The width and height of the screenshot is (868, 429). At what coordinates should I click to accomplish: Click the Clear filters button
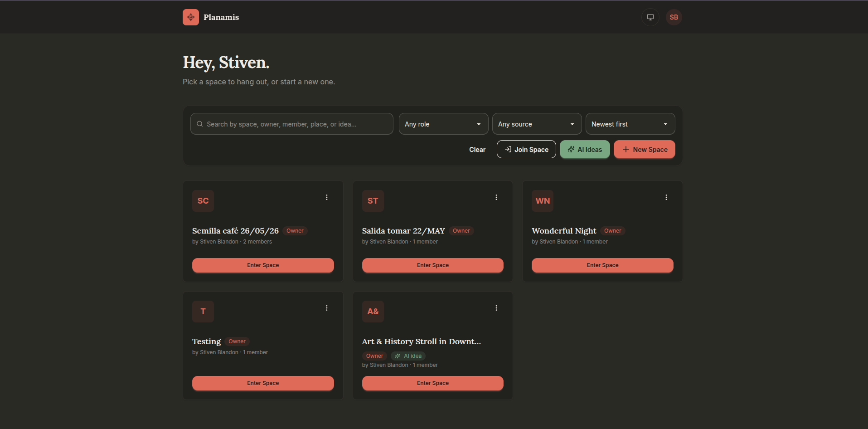477,150
